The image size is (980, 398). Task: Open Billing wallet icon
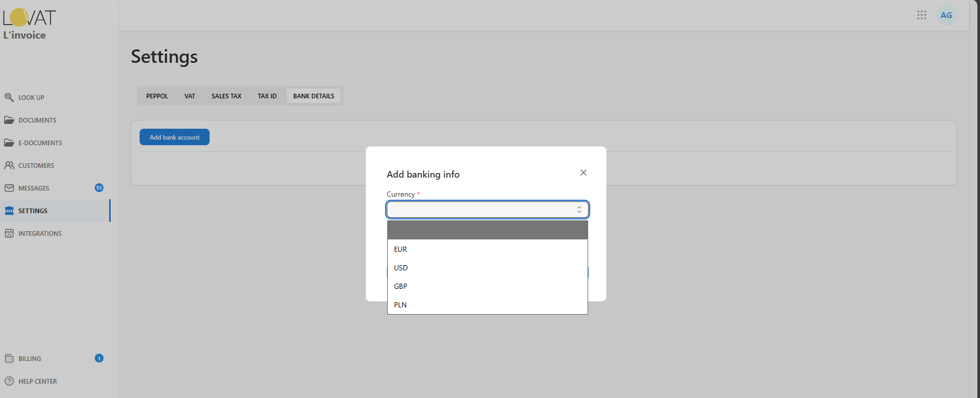pyautogui.click(x=9, y=358)
